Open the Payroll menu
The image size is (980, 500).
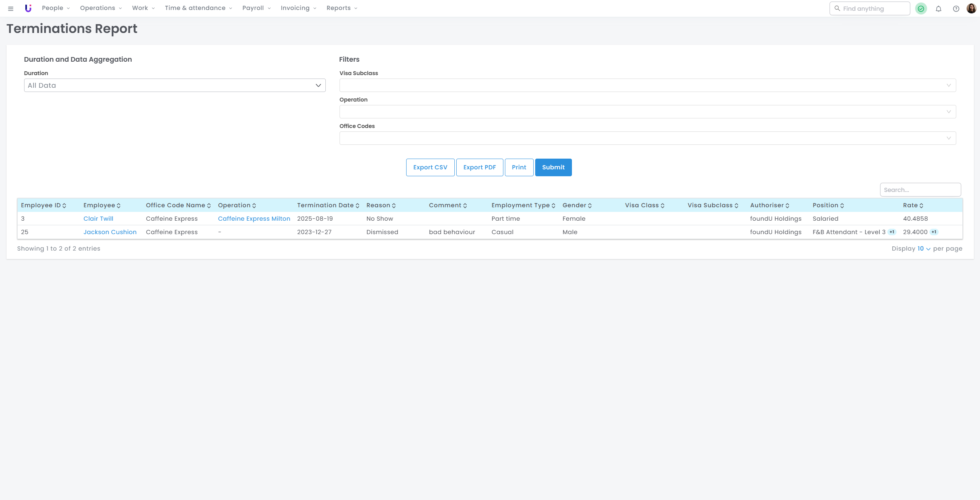pyautogui.click(x=256, y=8)
